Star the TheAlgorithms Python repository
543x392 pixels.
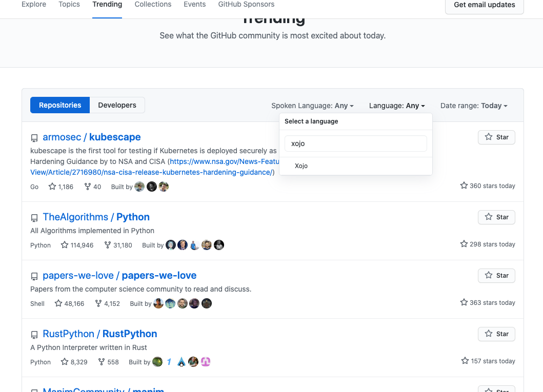click(x=496, y=217)
